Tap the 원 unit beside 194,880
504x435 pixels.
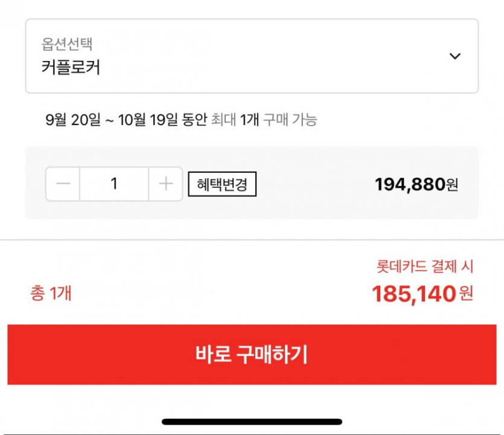452,185
